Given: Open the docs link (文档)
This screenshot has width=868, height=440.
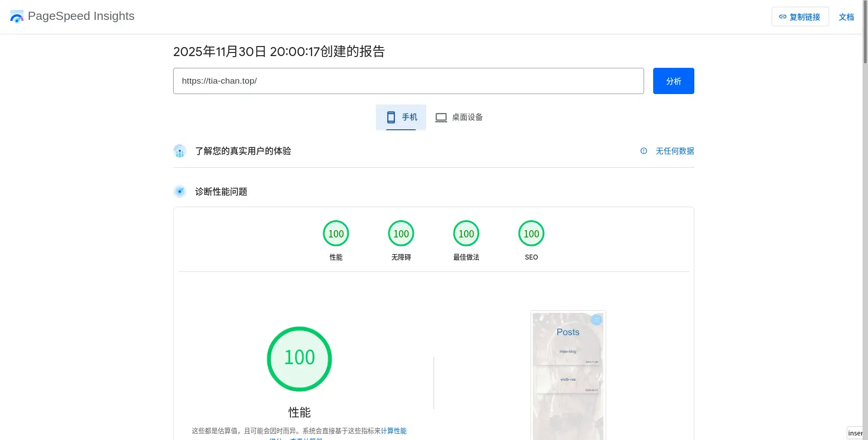Looking at the screenshot, I should click(846, 17).
